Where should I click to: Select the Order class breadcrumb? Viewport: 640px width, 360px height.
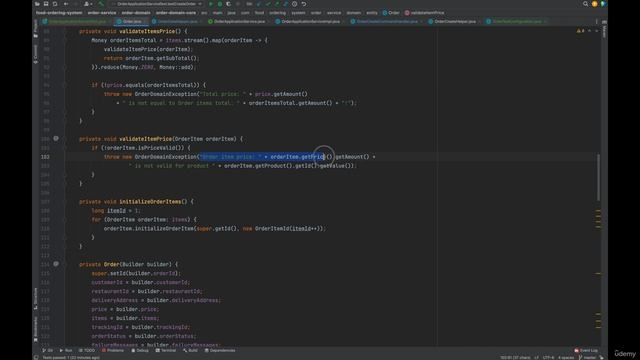[391, 13]
